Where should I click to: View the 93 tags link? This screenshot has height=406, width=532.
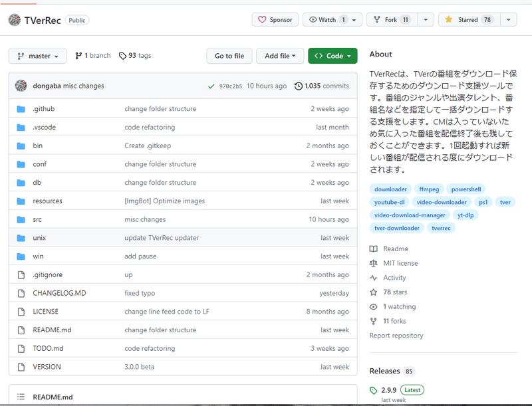135,56
